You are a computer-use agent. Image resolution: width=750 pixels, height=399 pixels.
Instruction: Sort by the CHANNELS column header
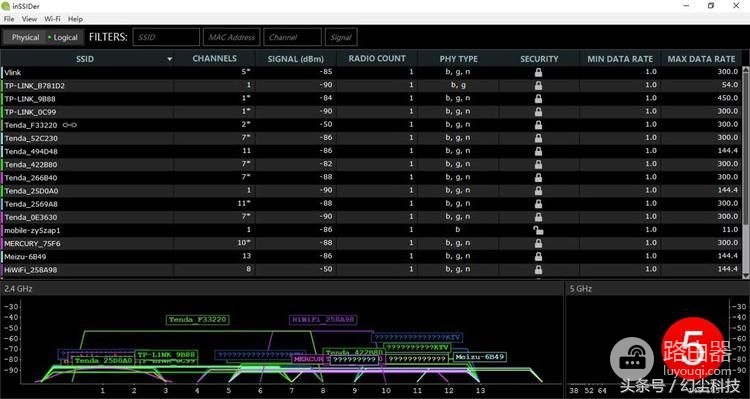214,58
